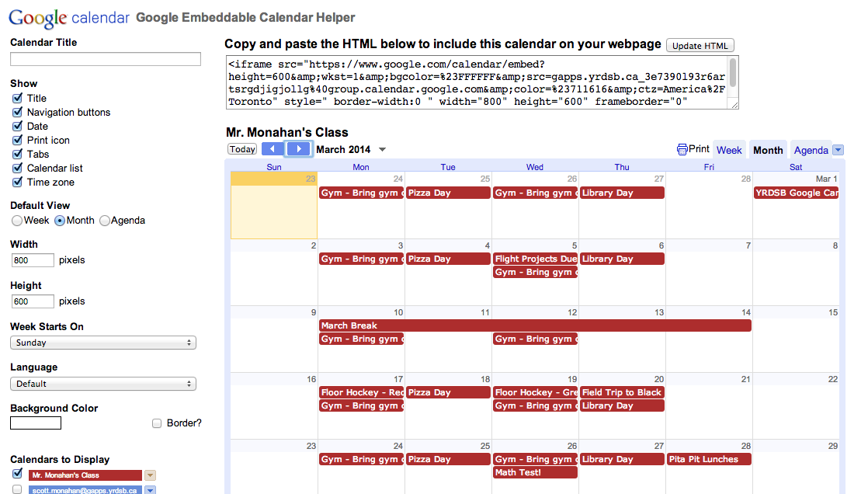
Task: Click the Mr. Monahan's Class calendar title
Action: click(286, 132)
